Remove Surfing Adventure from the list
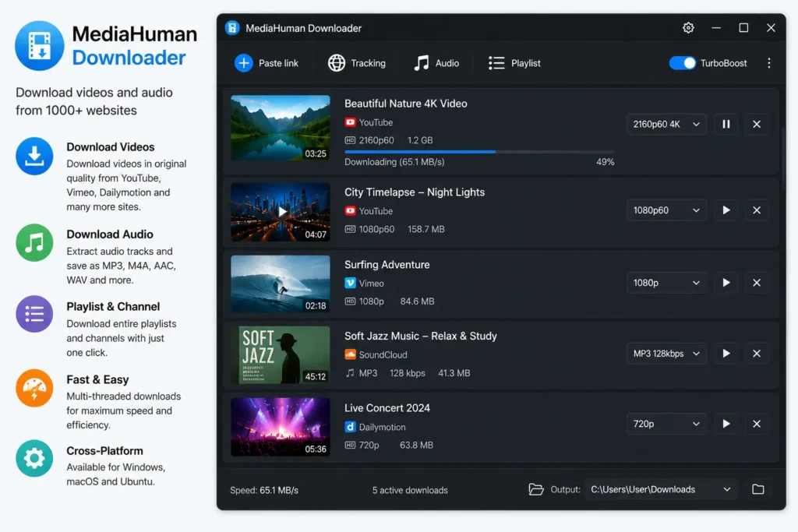Viewport: 798px width, 532px height. 757,283
